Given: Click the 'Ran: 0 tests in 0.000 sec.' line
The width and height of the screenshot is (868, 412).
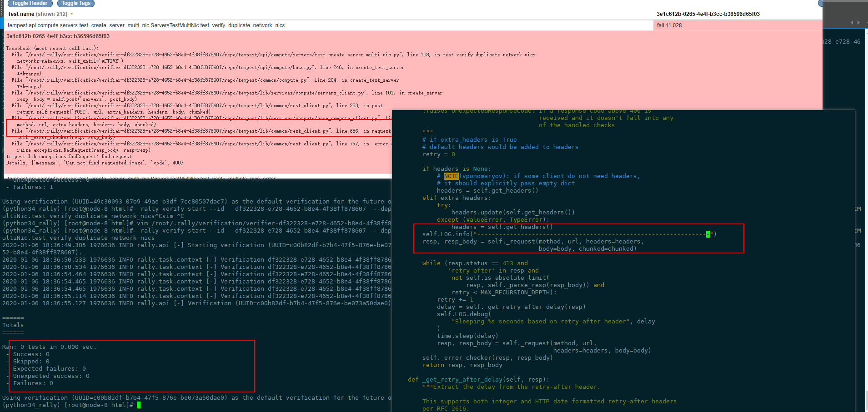Looking at the screenshot, I should 49,347.
